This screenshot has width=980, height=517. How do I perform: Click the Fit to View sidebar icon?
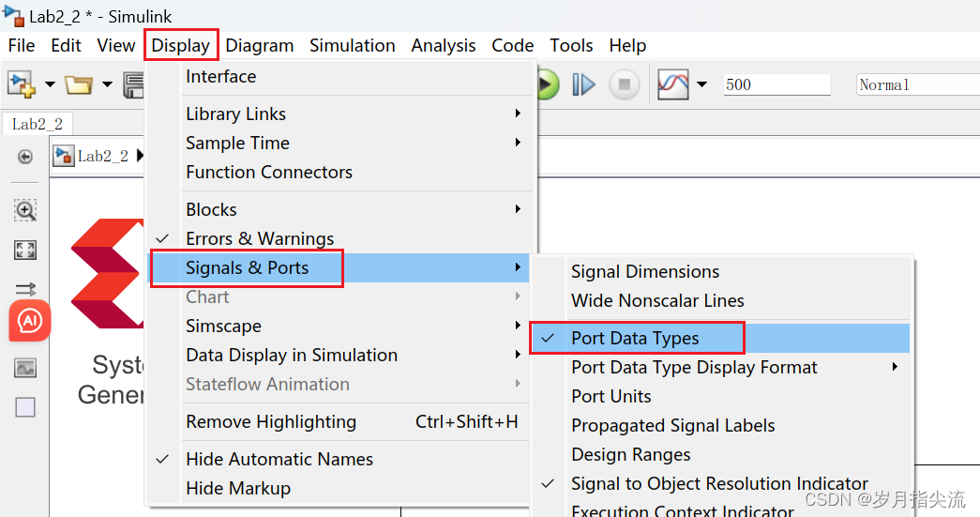(25, 251)
